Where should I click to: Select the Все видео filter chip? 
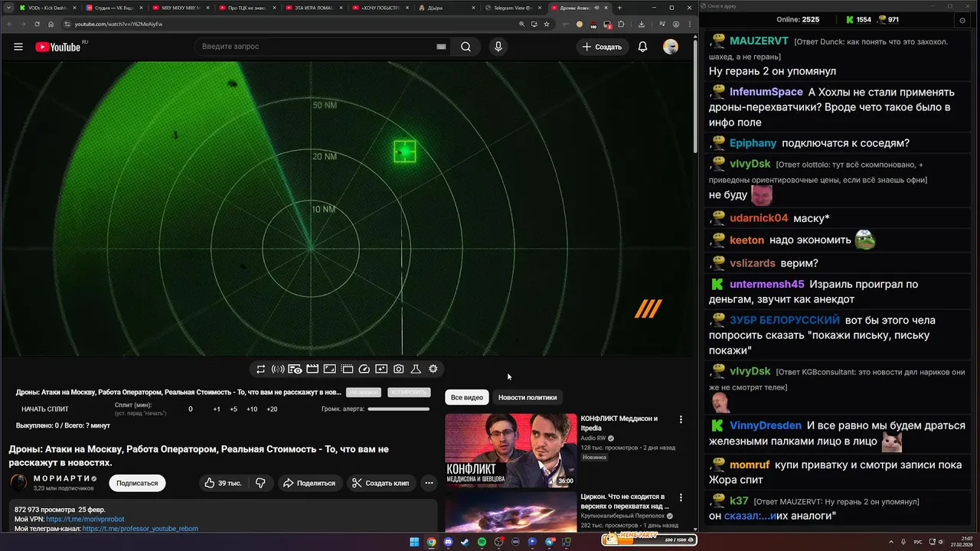click(x=467, y=397)
